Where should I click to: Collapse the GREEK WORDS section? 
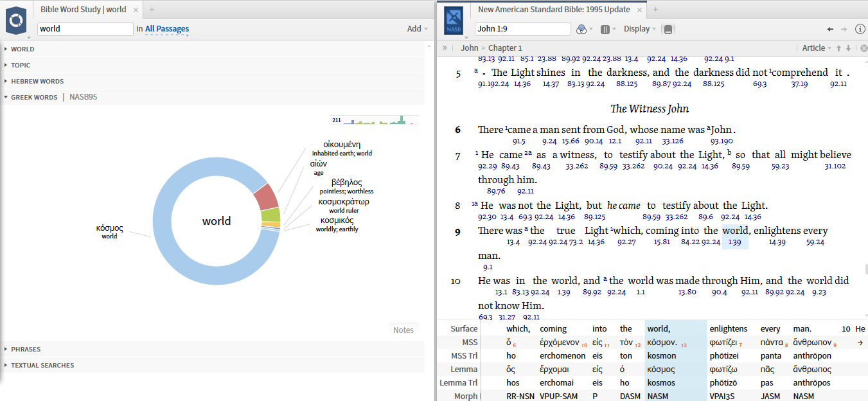tap(34, 97)
